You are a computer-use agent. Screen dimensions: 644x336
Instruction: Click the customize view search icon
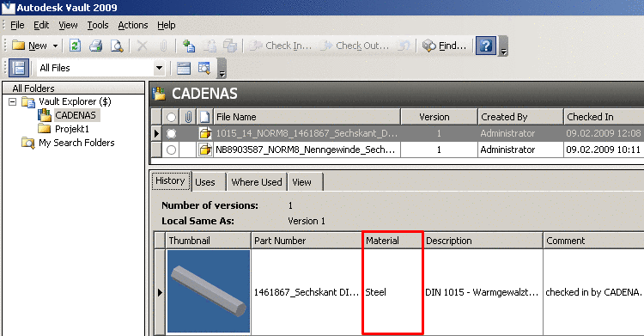tap(204, 68)
